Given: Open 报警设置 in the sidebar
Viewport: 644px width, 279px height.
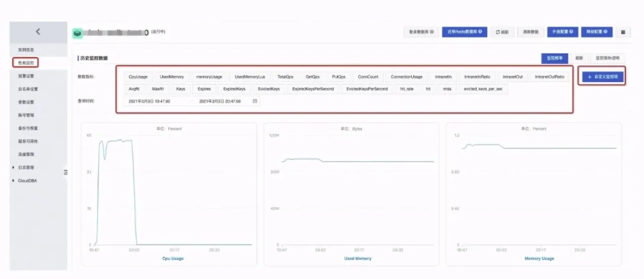Looking at the screenshot, I should [26, 76].
